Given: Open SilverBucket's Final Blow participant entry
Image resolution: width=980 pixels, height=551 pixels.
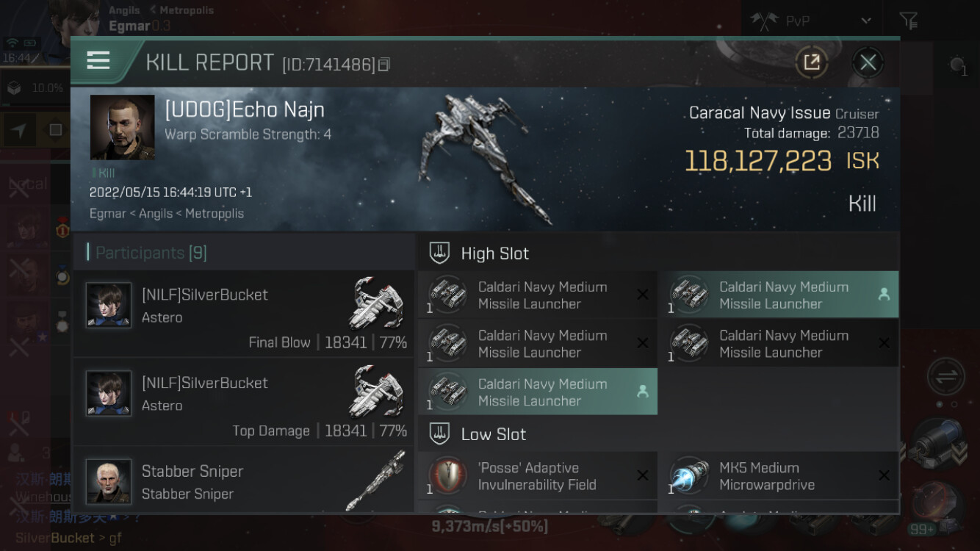Looking at the screenshot, I should click(x=243, y=314).
